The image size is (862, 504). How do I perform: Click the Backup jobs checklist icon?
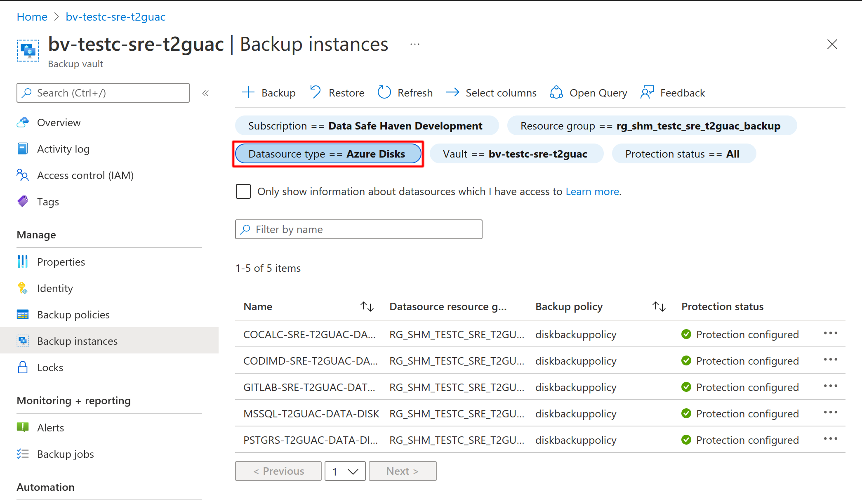pos(23,454)
